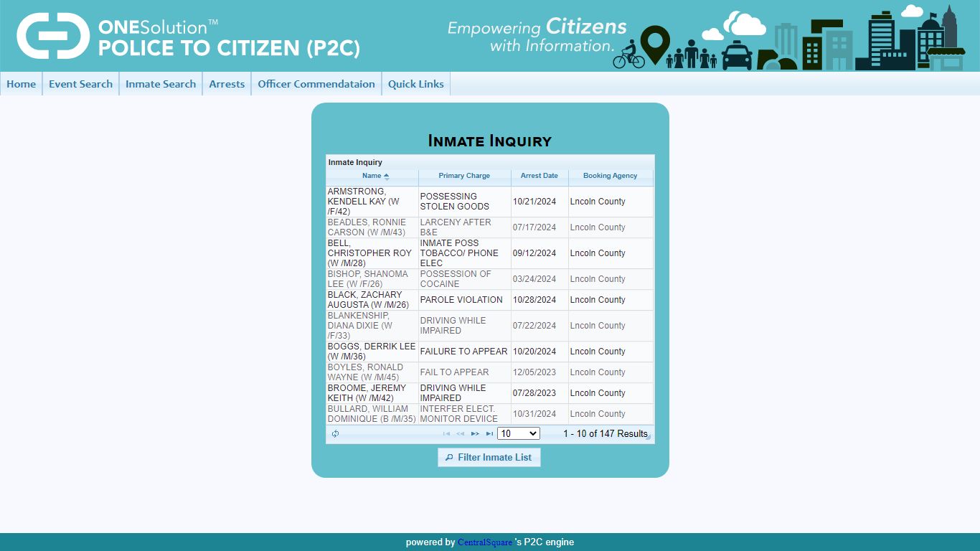Click the Name column sort arrow
980x551 pixels.
tap(386, 176)
